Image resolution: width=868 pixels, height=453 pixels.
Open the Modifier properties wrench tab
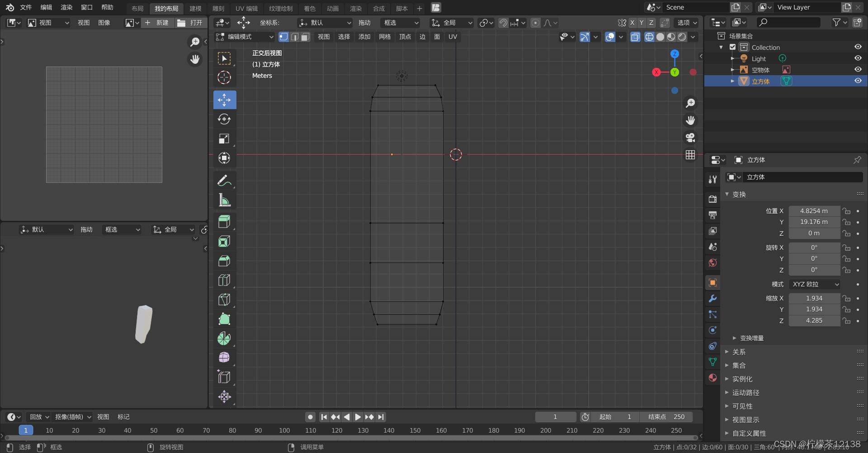click(713, 299)
